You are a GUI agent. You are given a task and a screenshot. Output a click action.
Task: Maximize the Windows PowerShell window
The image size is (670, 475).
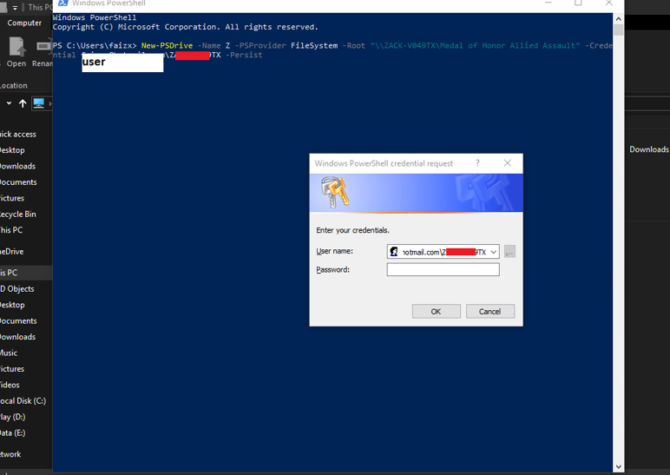[x=578, y=4]
